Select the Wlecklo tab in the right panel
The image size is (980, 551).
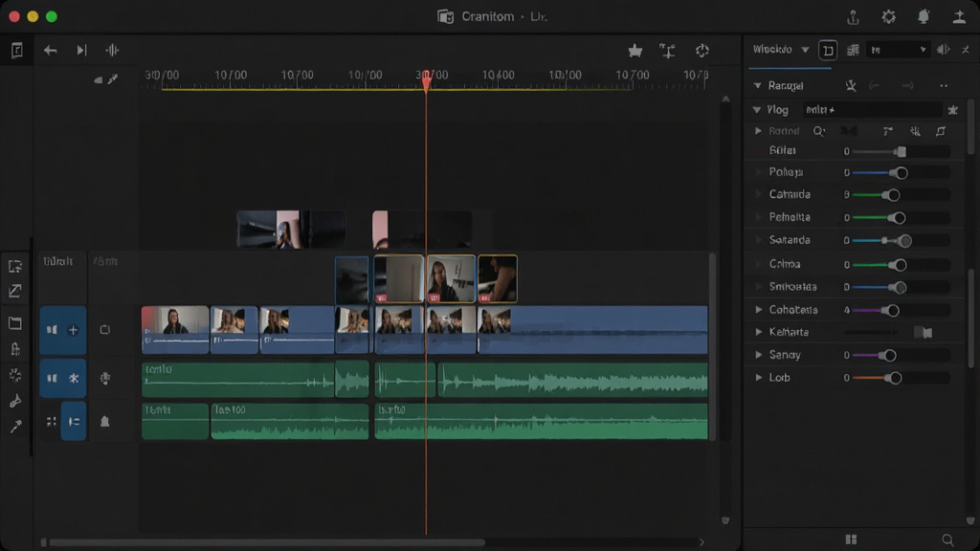pos(772,50)
